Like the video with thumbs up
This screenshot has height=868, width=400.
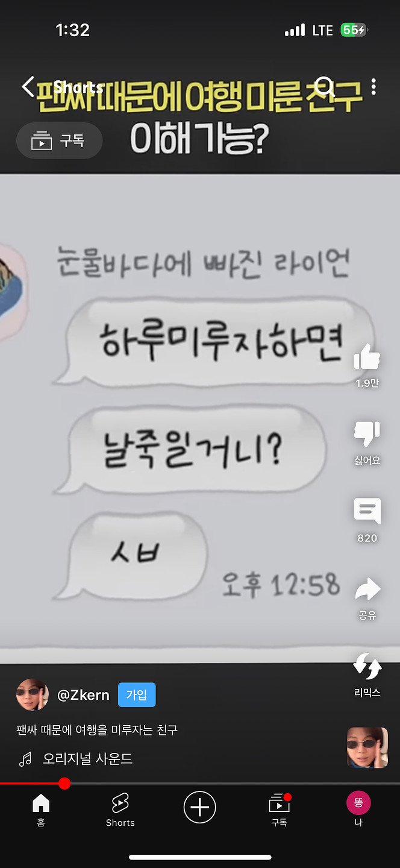point(367,356)
